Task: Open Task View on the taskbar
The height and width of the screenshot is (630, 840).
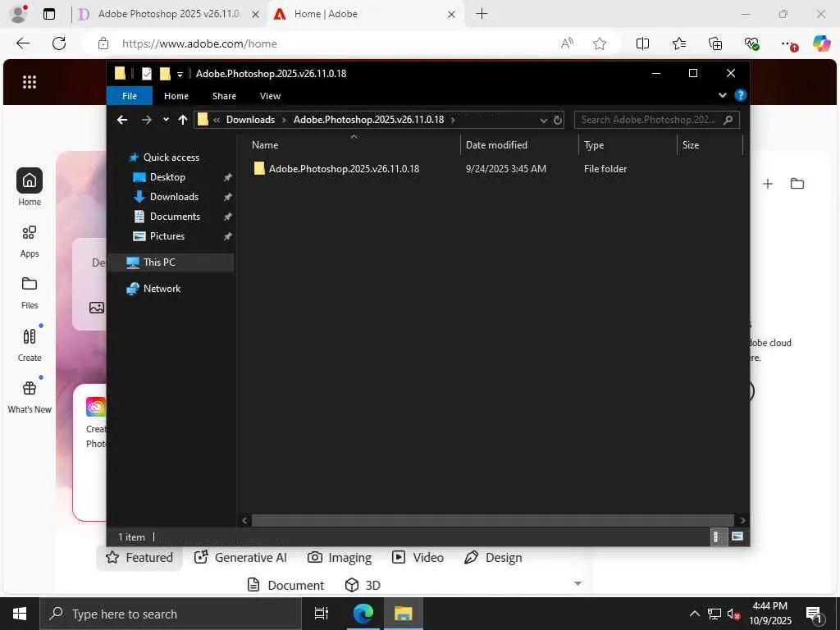Action: coord(321,614)
